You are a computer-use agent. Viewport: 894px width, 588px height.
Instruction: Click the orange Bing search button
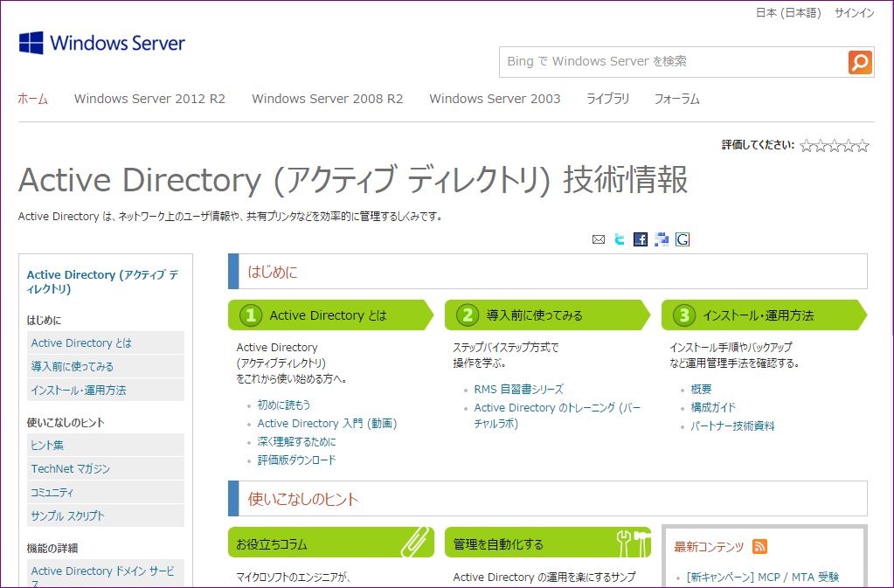tap(860, 62)
